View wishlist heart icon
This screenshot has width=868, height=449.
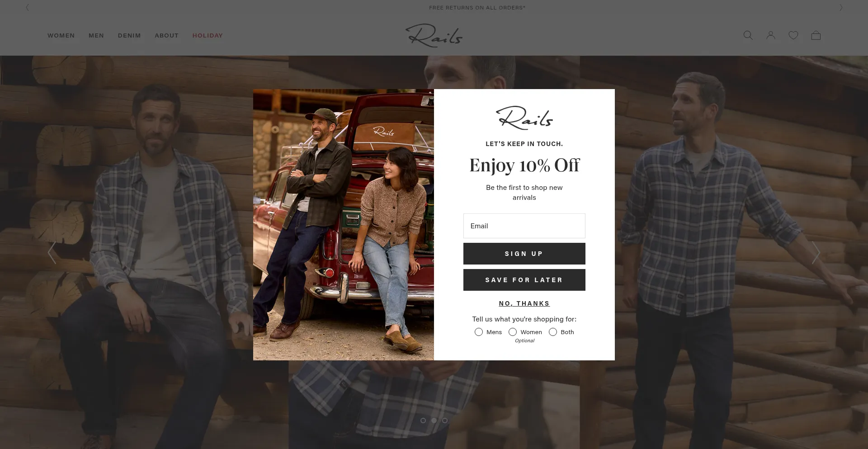[x=793, y=35]
